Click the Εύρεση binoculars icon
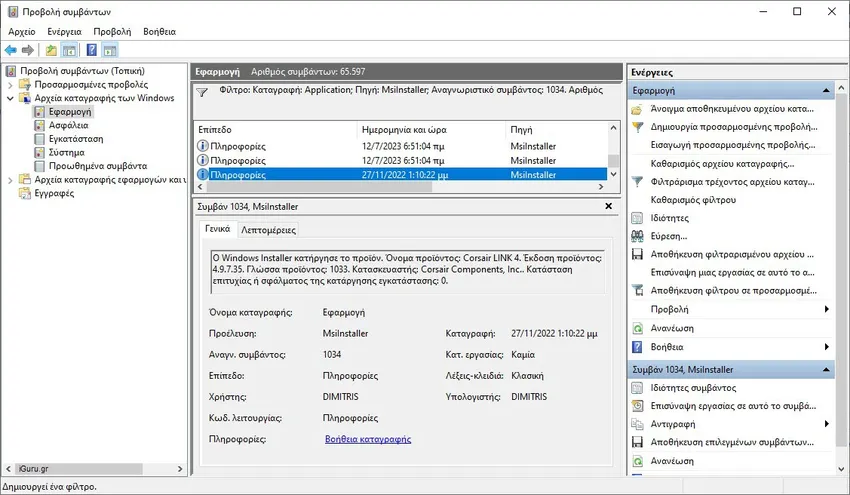Viewport: 850px width, 495px height. pyautogui.click(x=638, y=236)
